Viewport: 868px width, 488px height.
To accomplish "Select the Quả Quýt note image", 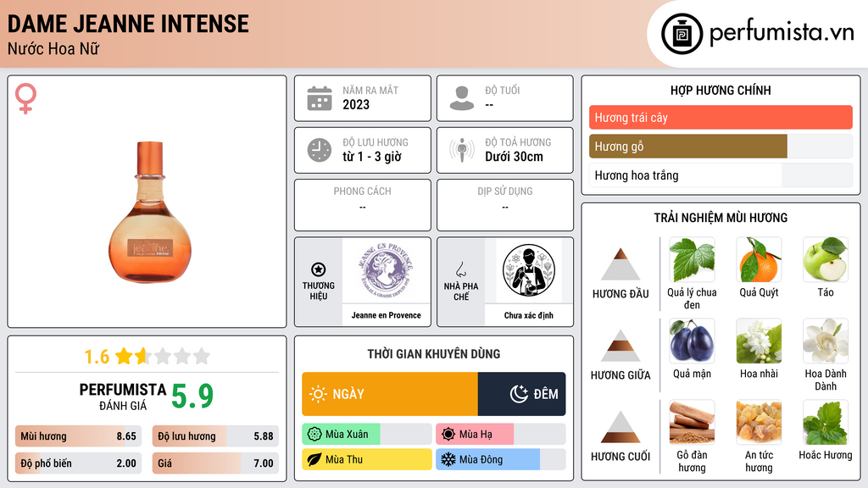I will [759, 260].
